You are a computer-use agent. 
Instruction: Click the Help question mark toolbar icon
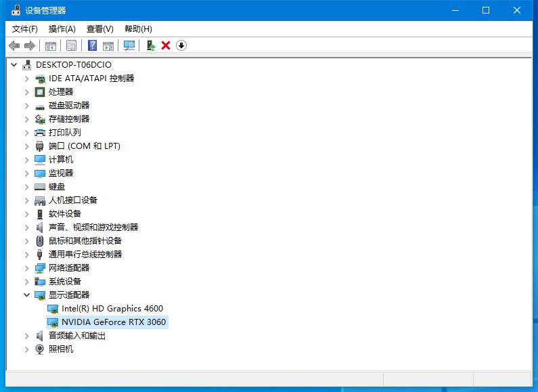[93, 45]
